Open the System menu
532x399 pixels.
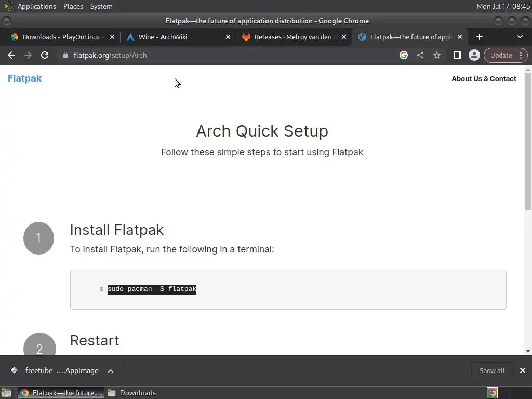coord(101,6)
